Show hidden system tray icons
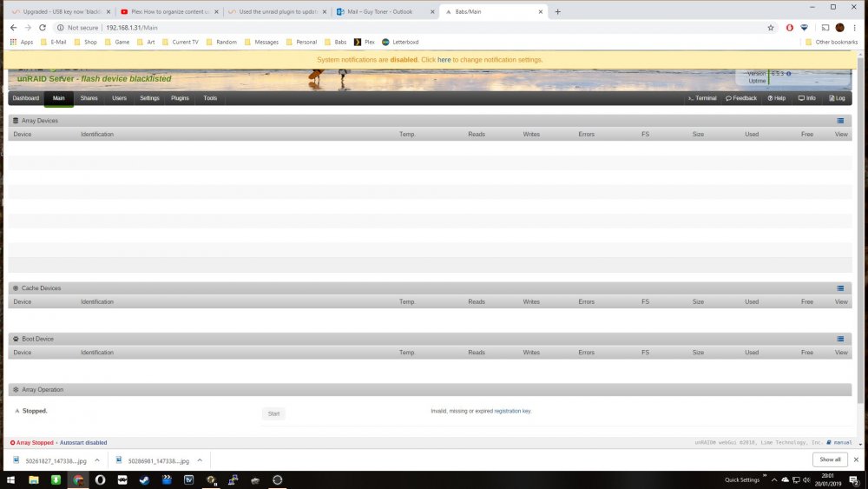868x489 pixels. (774, 480)
